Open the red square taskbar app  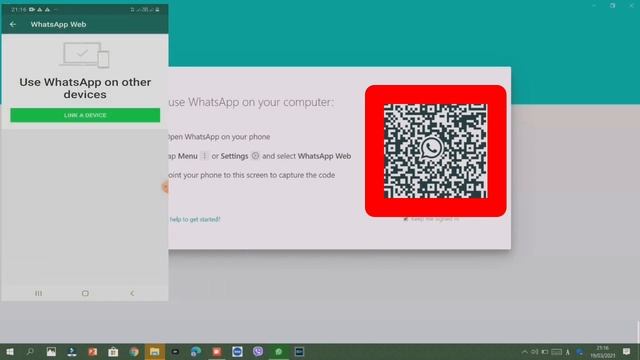217,352
